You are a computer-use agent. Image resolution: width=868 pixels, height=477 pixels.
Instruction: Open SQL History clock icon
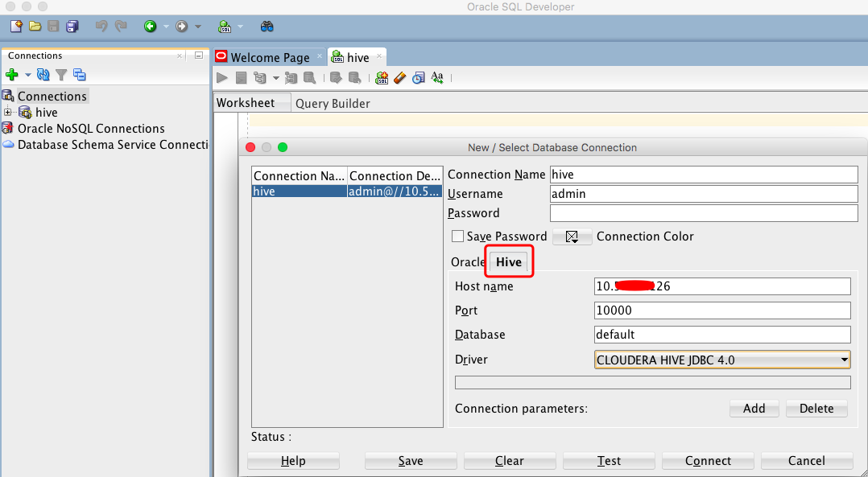[419, 78]
